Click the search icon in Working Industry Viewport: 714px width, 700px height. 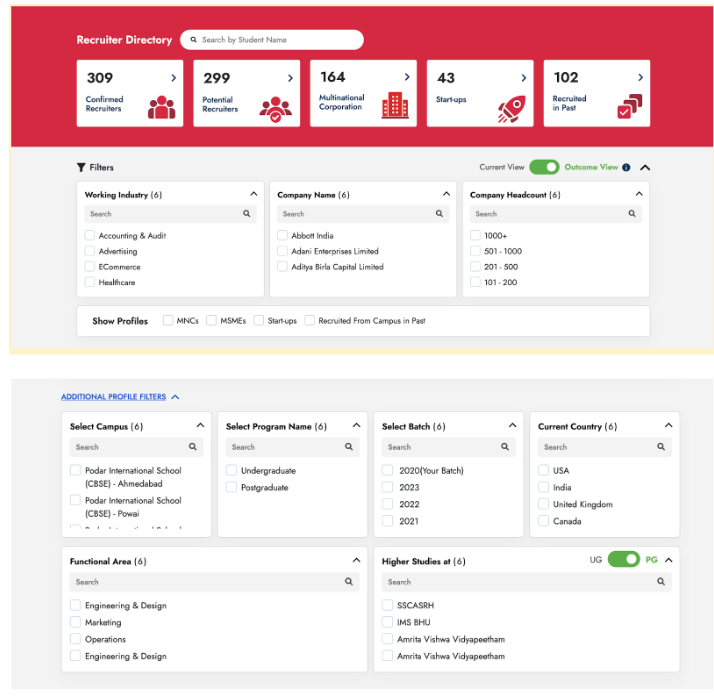point(247,214)
